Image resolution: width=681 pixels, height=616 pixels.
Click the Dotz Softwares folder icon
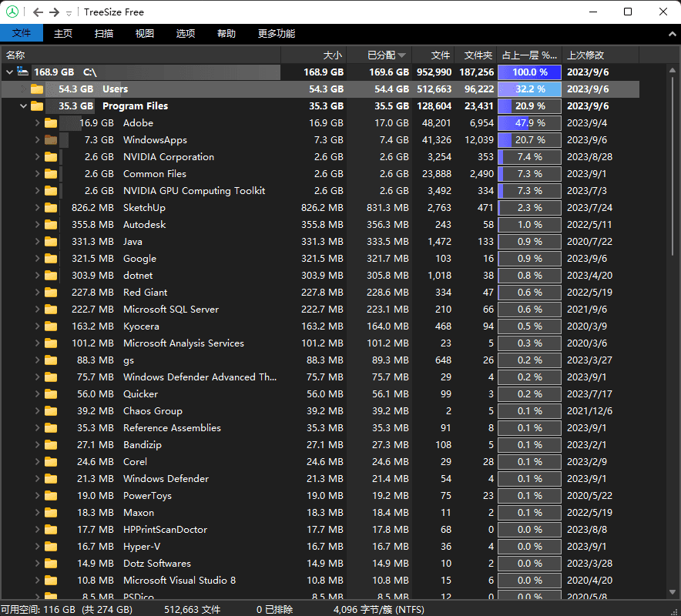pyautogui.click(x=51, y=563)
